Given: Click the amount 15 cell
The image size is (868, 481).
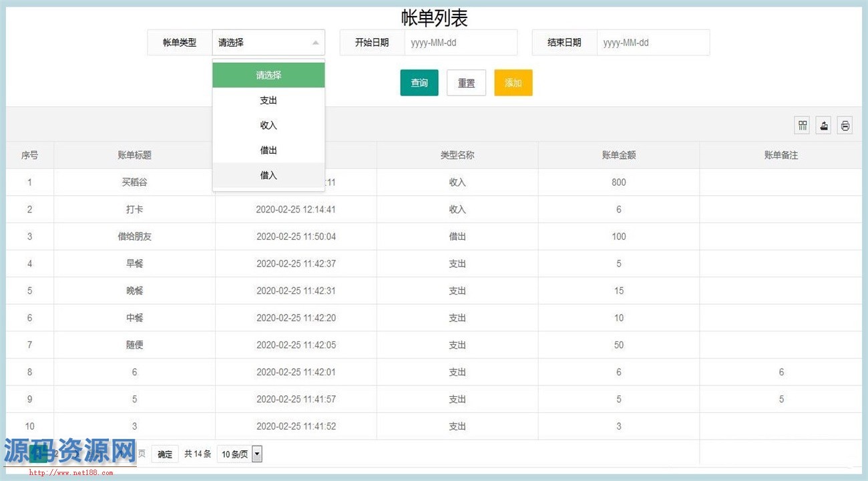Looking at the screenshot, I should [619, 291].
